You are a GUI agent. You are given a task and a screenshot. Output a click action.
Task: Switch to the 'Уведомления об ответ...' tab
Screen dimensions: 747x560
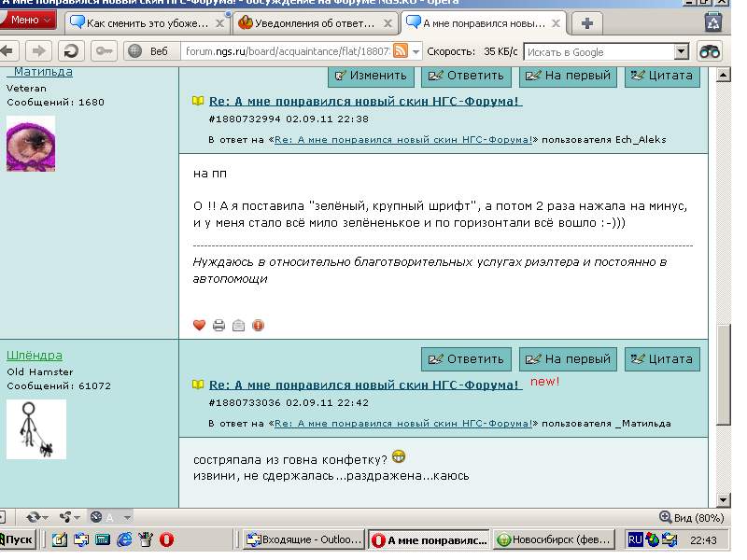314,22
